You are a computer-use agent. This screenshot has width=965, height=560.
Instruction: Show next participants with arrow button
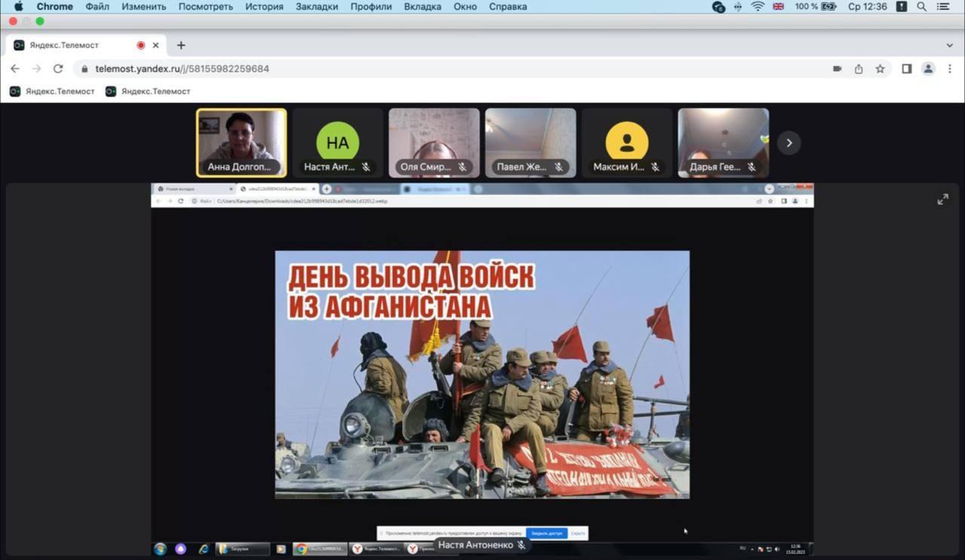[789, 143]
